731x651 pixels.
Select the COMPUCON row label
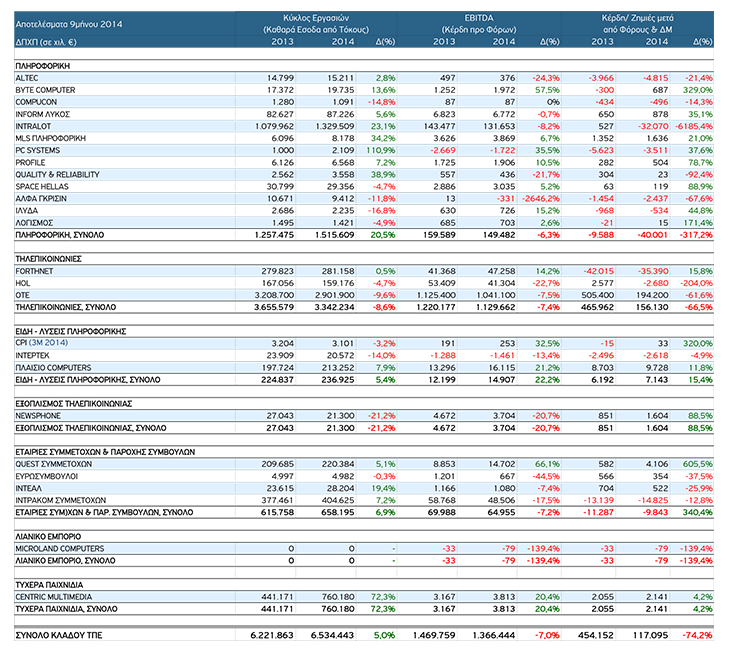[36, 102]
